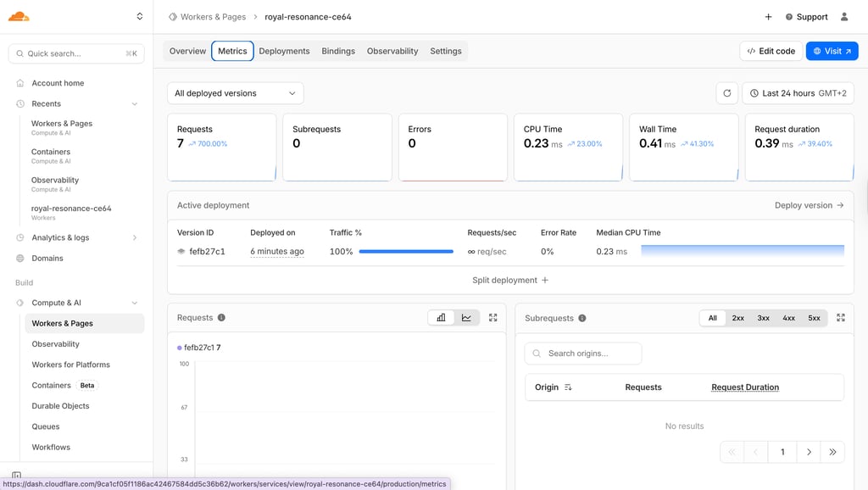Open Domains in sidebar
This screenshot has width=868, height=490.
tap(47, 258)
